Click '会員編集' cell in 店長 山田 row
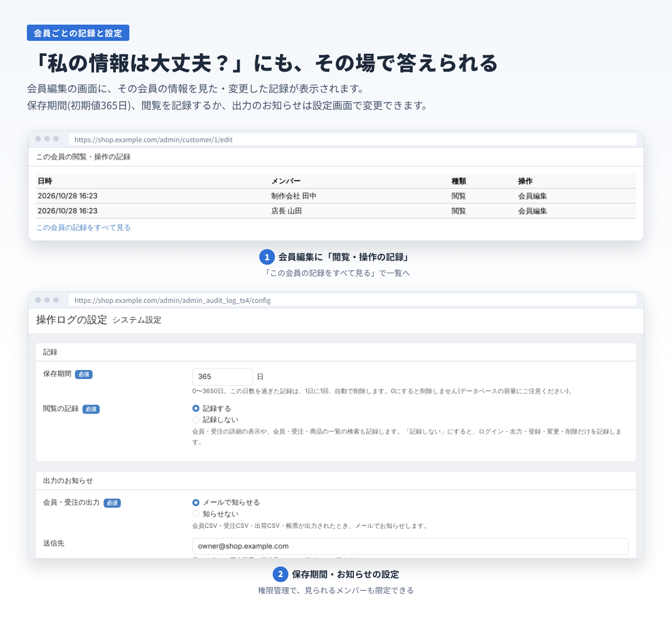Viewport: 672px width, 623px height. [533, 211]
